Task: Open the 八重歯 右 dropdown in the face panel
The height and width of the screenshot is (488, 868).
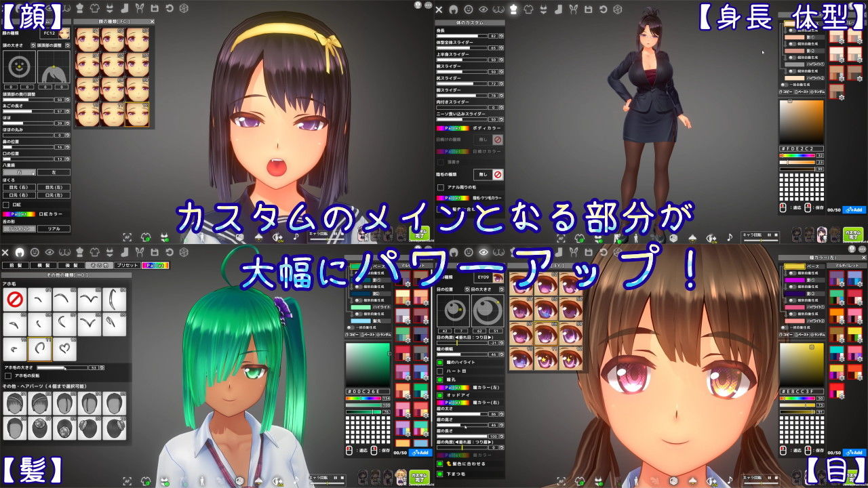Action: coord(19,172)
